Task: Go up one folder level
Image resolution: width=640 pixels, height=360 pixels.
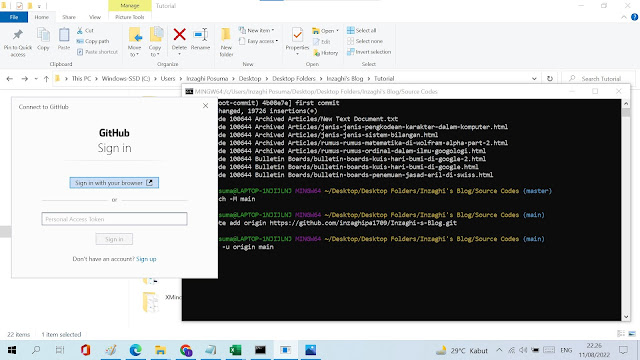Action: point(46,79)
